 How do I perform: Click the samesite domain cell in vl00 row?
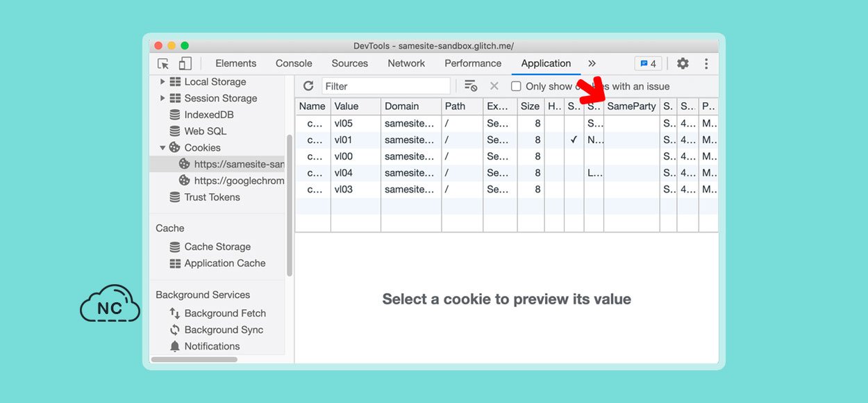(x=411, y=156)
